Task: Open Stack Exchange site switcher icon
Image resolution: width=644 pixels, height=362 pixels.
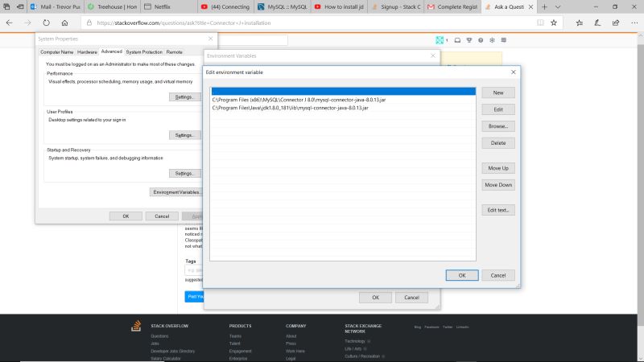Action: tap(504, 40)
